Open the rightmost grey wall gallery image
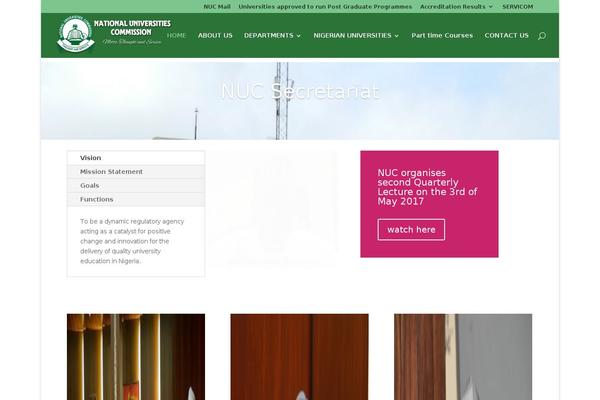 point(463,357)
